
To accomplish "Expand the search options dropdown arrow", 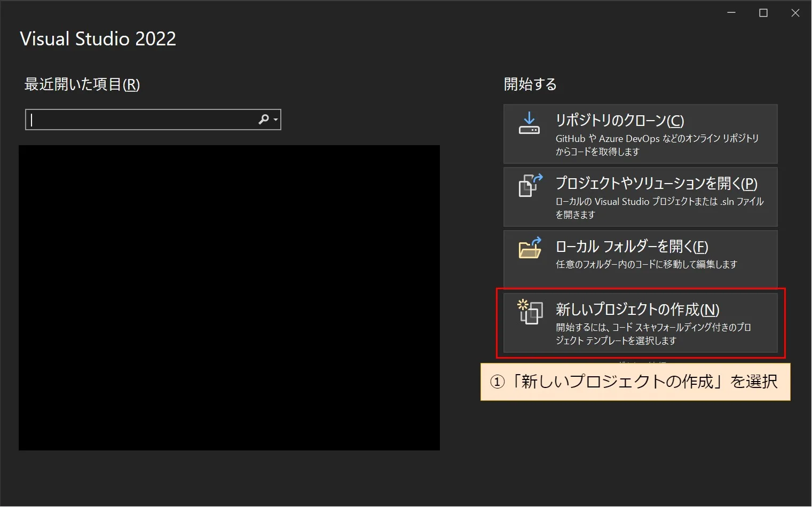I will (276, 120).
